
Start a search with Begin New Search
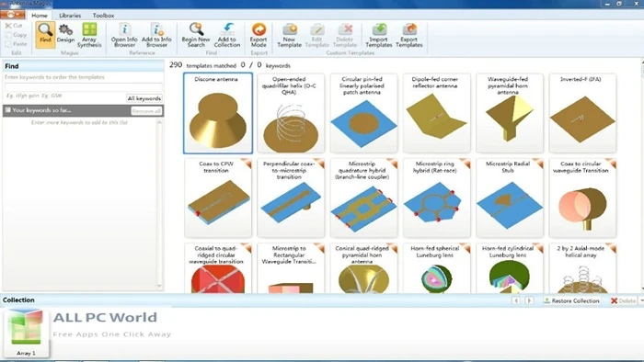[196, 35]
